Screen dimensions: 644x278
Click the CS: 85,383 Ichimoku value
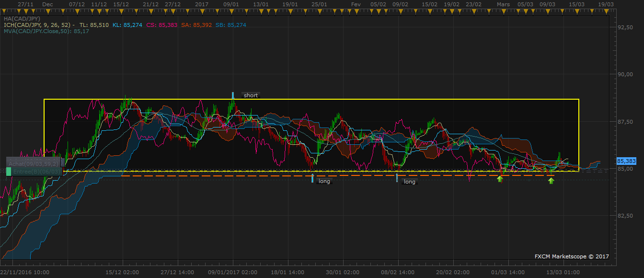tap(161, 24)
